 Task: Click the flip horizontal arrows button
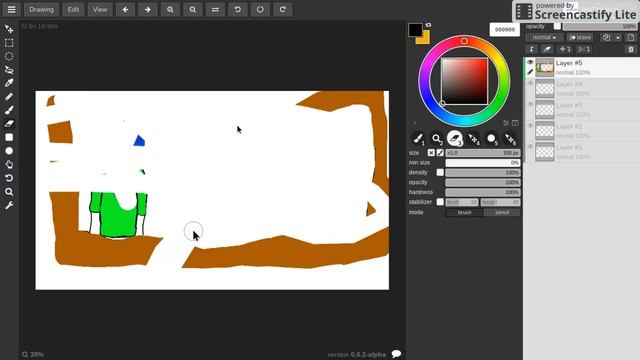click(x=215, y=9)
